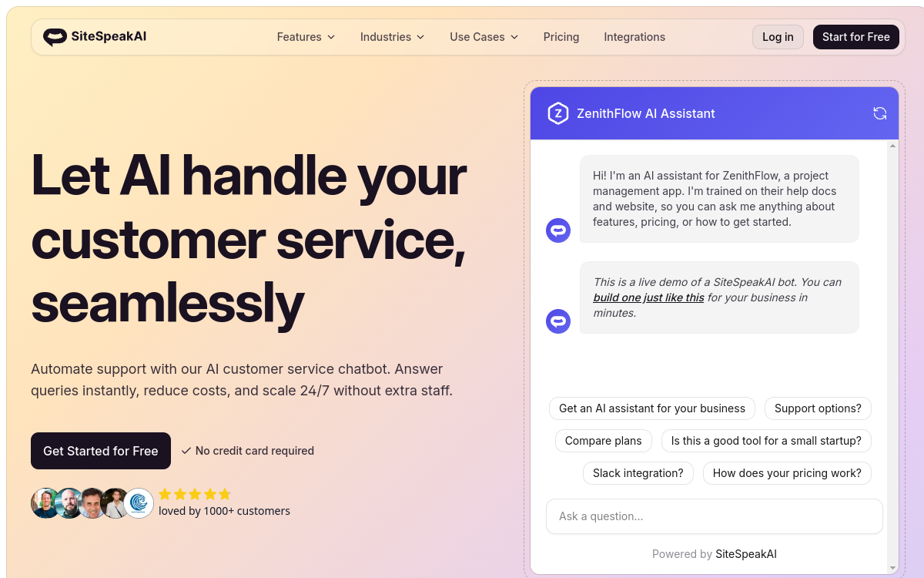This screenshot has height=578, width=924.
Task: Click the checkmark beside "No credit card required"
Action: [186, 450]
